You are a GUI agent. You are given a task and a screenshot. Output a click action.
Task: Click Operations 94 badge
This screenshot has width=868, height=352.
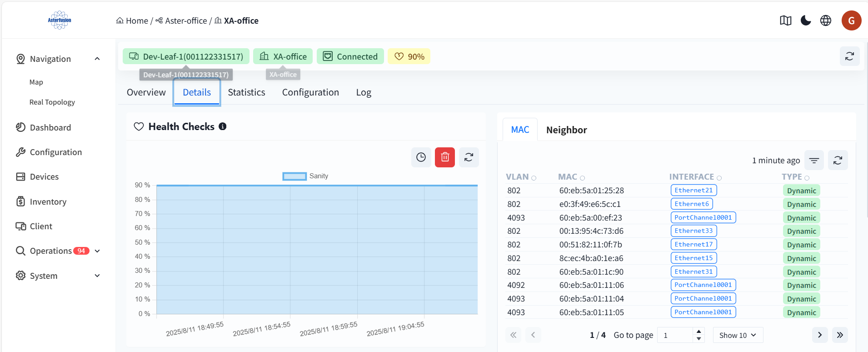[x=81, y=251]
